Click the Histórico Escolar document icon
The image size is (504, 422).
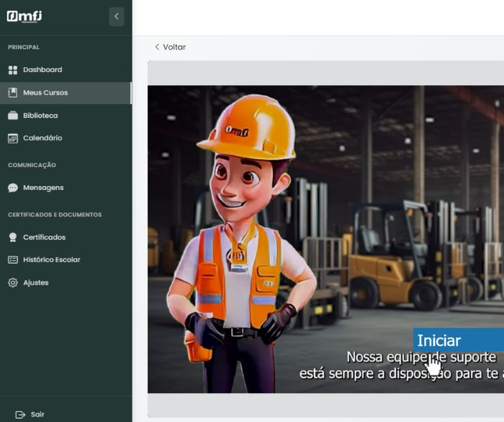(12, 260)
